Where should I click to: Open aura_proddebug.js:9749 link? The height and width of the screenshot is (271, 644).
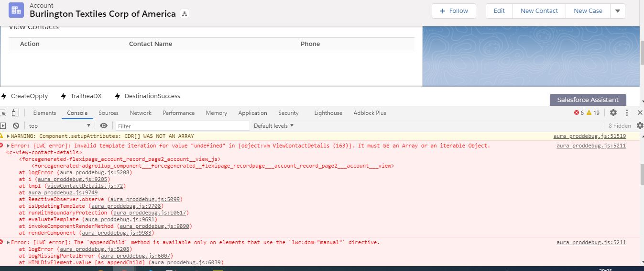[x=63, y=192]
